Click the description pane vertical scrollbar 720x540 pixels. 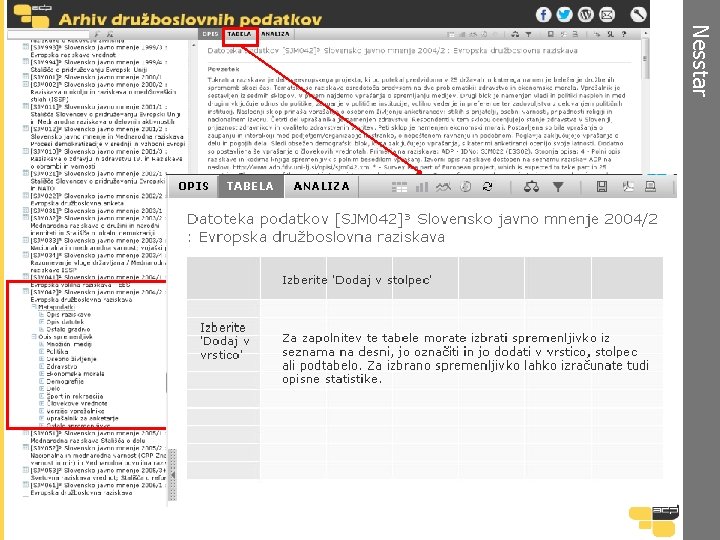pos(645,58)
